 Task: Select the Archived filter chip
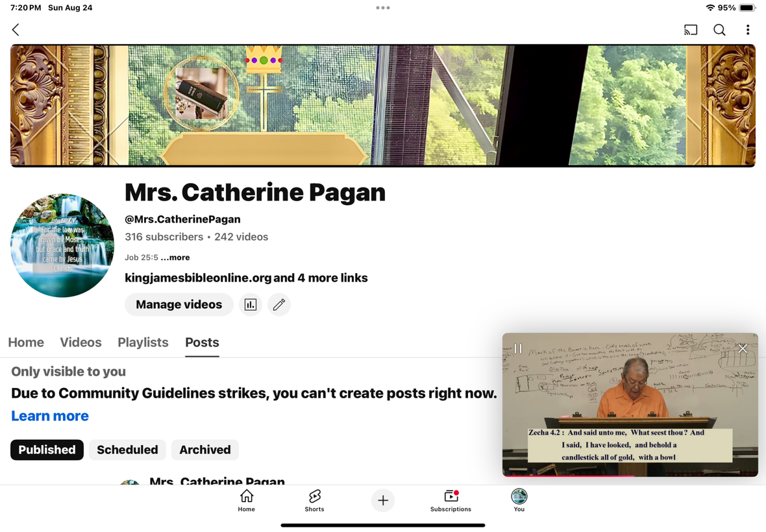click(x=204, y=450)
